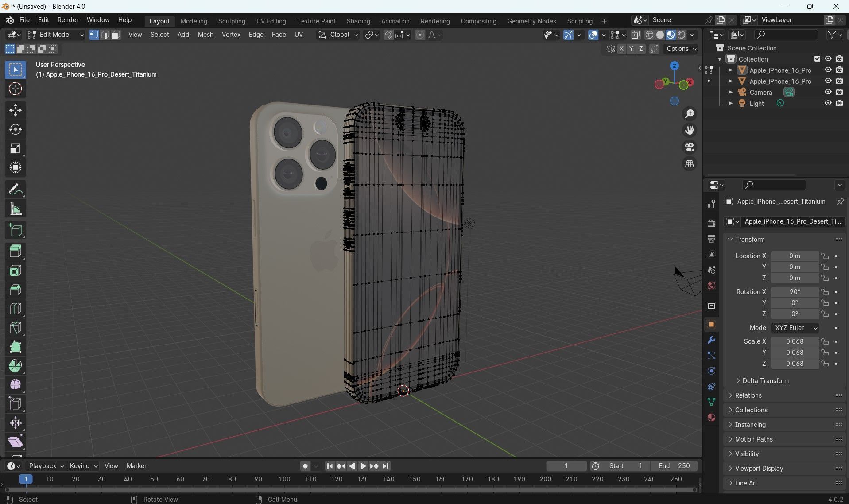The width and height of the screenshot is (849, 504).
Task: Click the hand pan view icon
Action: (x=690, y=130)
